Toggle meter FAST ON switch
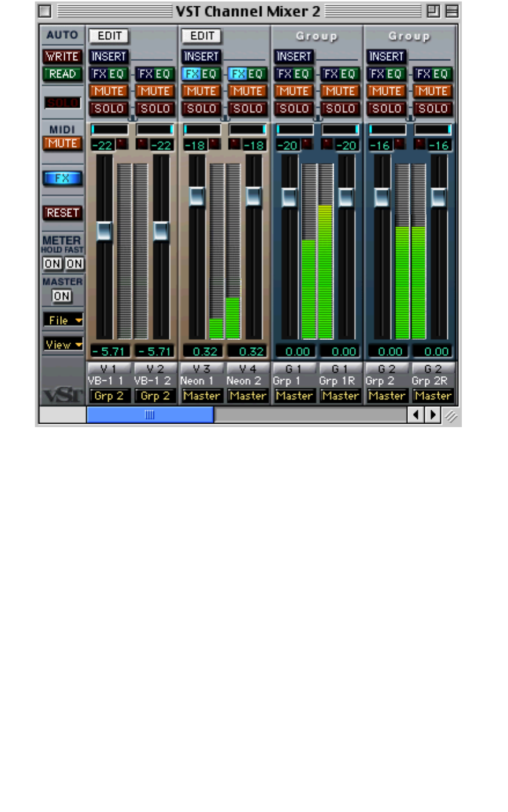This screenshot has height=812, width=508. coord(73,264)
